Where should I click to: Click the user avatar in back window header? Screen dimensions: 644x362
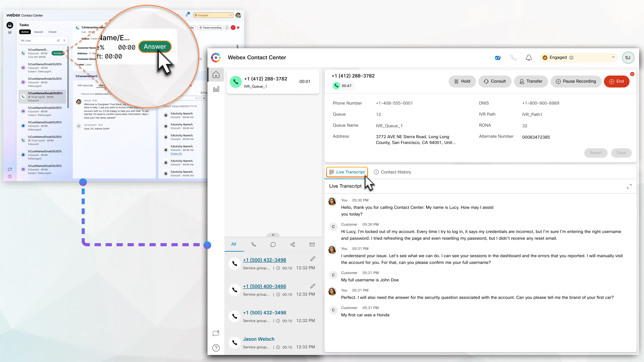click(238, 15)
